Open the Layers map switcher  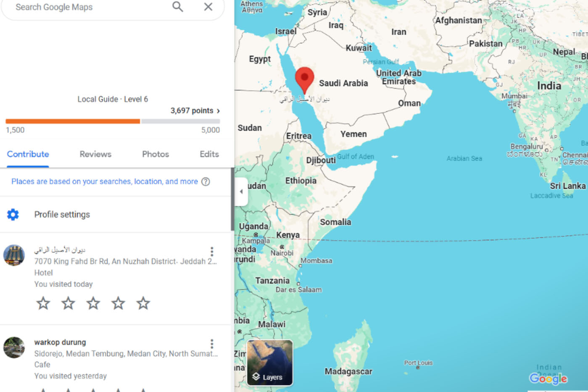click(x=270, y=363)
